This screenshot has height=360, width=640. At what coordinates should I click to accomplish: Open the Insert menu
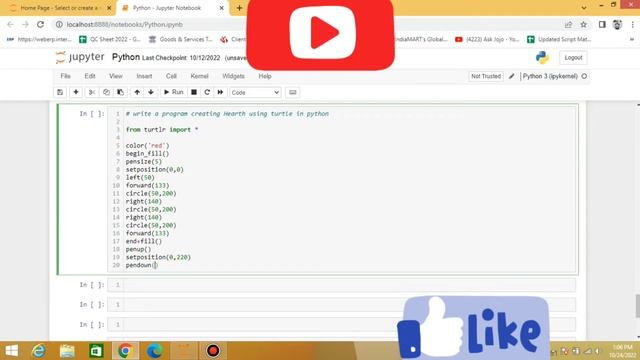pyautogui.click(x=144, y=76)
